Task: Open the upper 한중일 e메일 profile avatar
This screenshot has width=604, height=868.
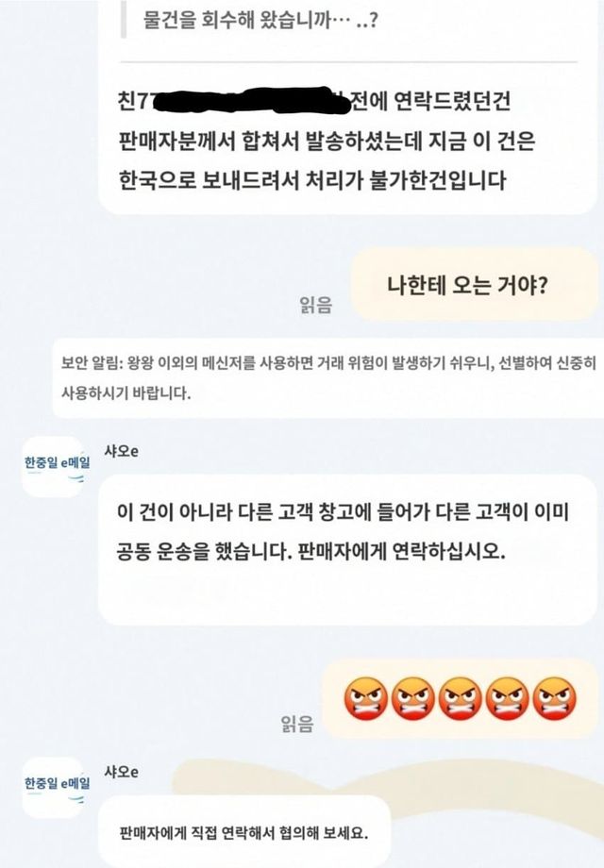Action: point(54,465)
